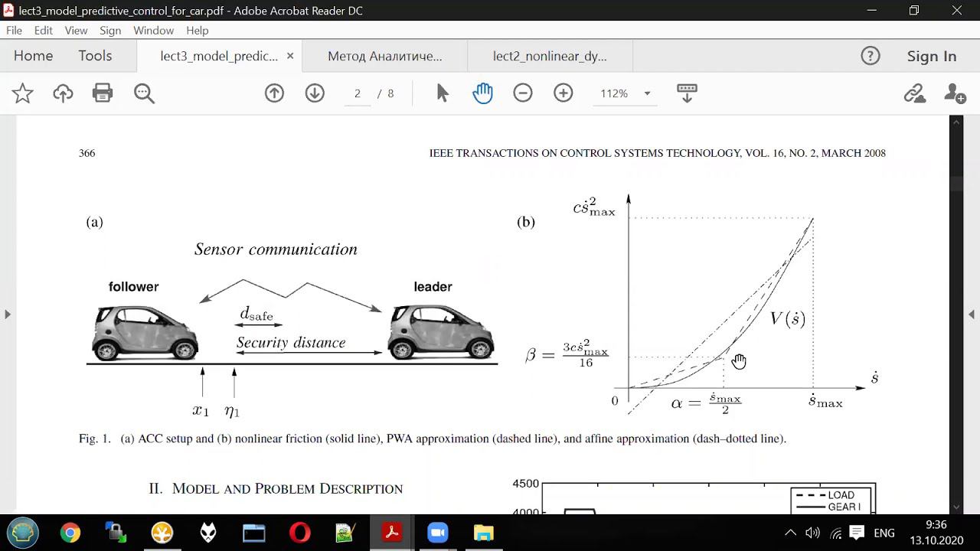Click the 'Fig. 1.' caption label
The height and width of the screenshot is (551, 980).
pyautogui.click(x=95, y=439)
